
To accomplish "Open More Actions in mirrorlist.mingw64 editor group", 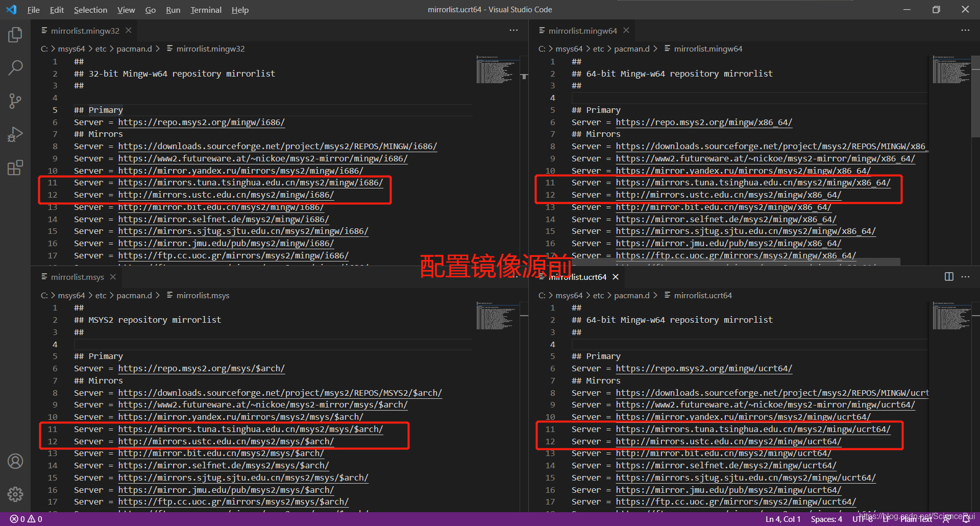I will point(965,31).
